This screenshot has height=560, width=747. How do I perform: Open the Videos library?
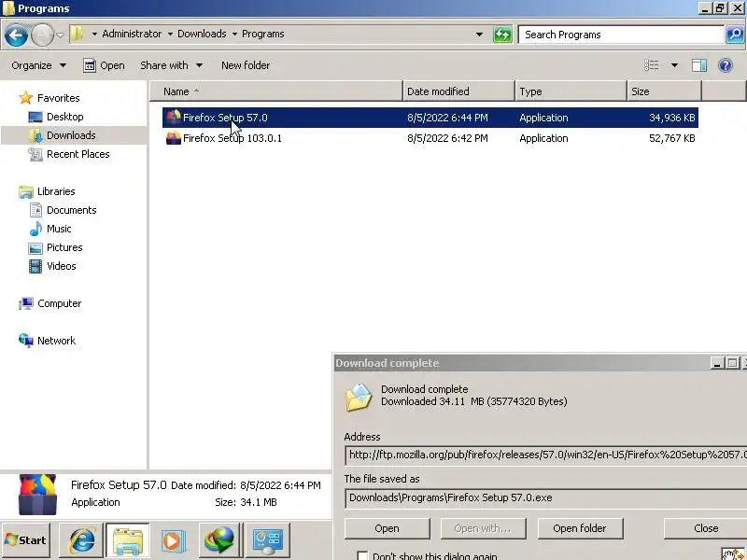pyautogui.click(x=51, y=266)
